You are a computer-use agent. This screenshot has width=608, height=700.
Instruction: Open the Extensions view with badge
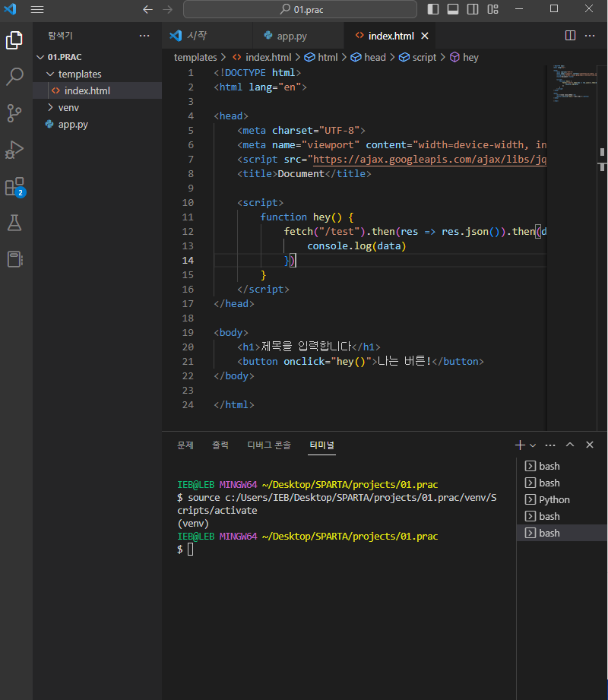point(14,187)
